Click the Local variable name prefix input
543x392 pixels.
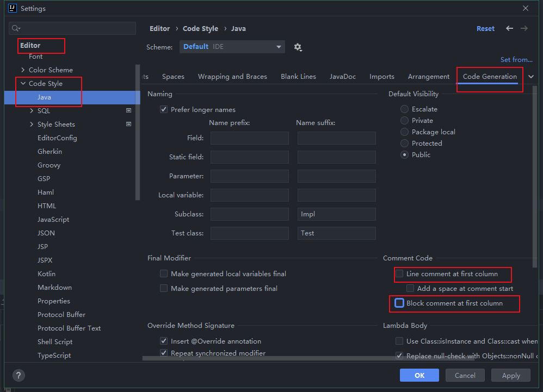pyautogui.click(x=249, y=195)
